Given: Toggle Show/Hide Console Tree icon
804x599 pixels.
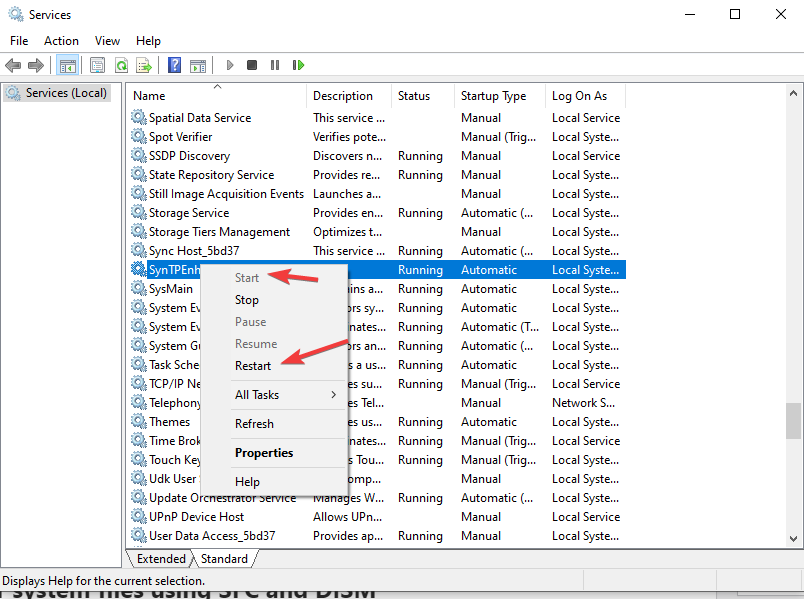Looking at the screenshot, I should tap(68, 65).
